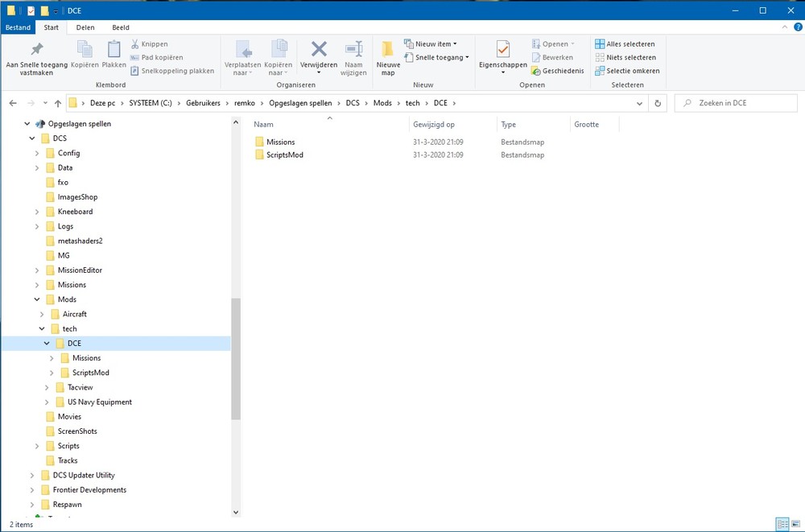The width and height of the screenshot is (805, 532).
Task: Click the Alles selecteren option
Action: [626, 43]
